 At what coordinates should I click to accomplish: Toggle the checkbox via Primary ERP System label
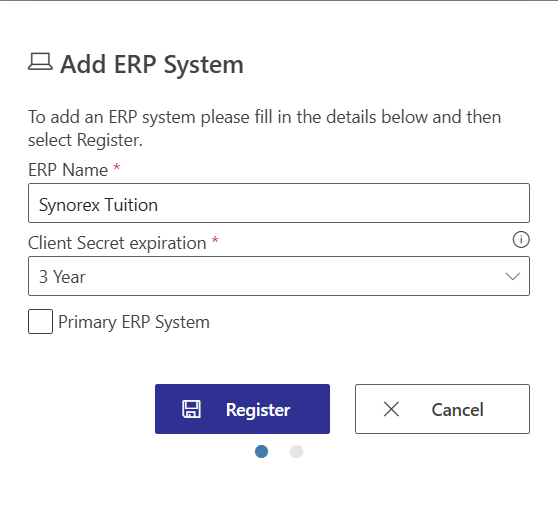coord(134,322)
